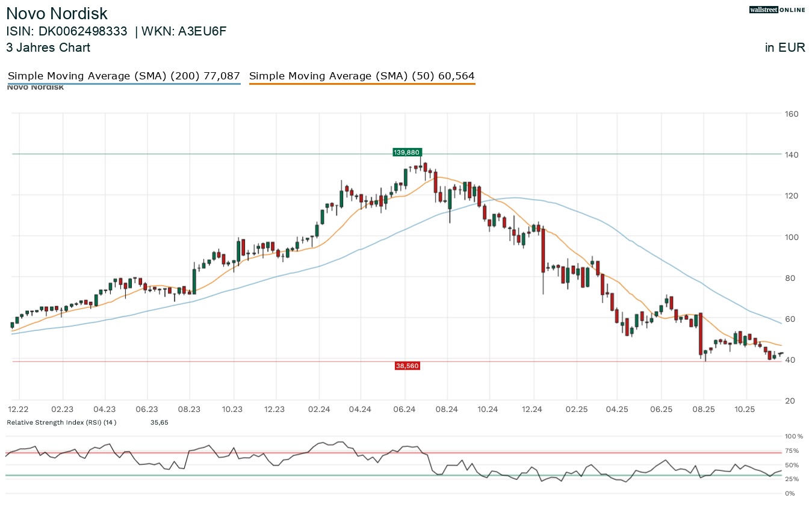Viewport: 812px width, 510px height.
Task: Click the RSI value 35,65
Action: (x=159, y=423)
